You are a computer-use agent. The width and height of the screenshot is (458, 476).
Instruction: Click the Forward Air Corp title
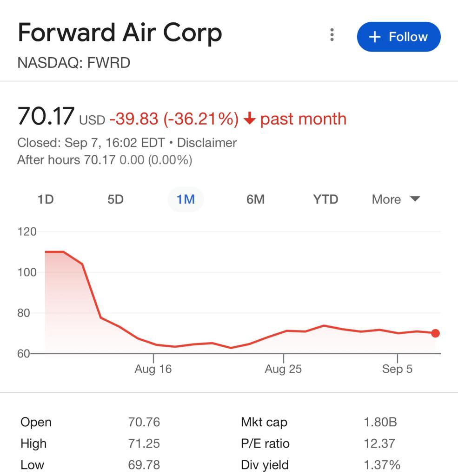(120, 33)
